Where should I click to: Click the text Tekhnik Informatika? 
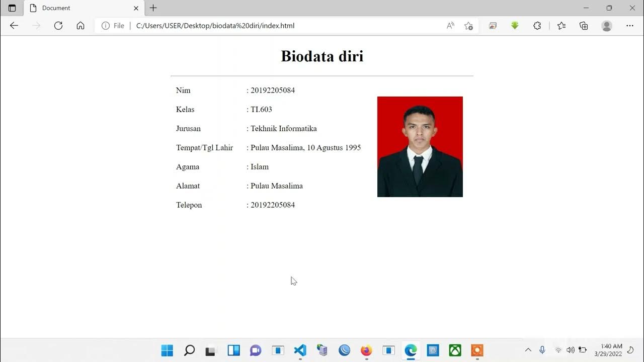tap(284, 129)
